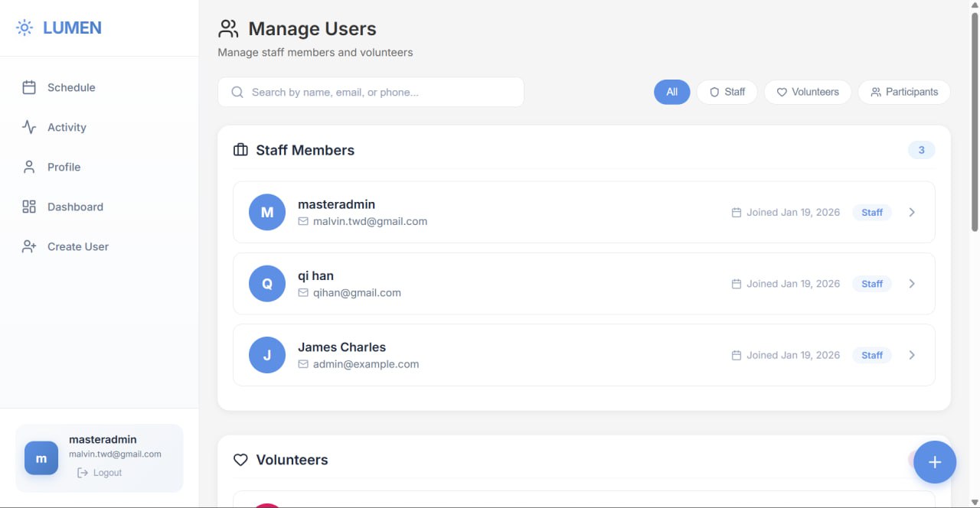Expand masteradmin row with its chevron
Image resolution: width=980 pixels, height=508 pixels.
tap(912, 212)
